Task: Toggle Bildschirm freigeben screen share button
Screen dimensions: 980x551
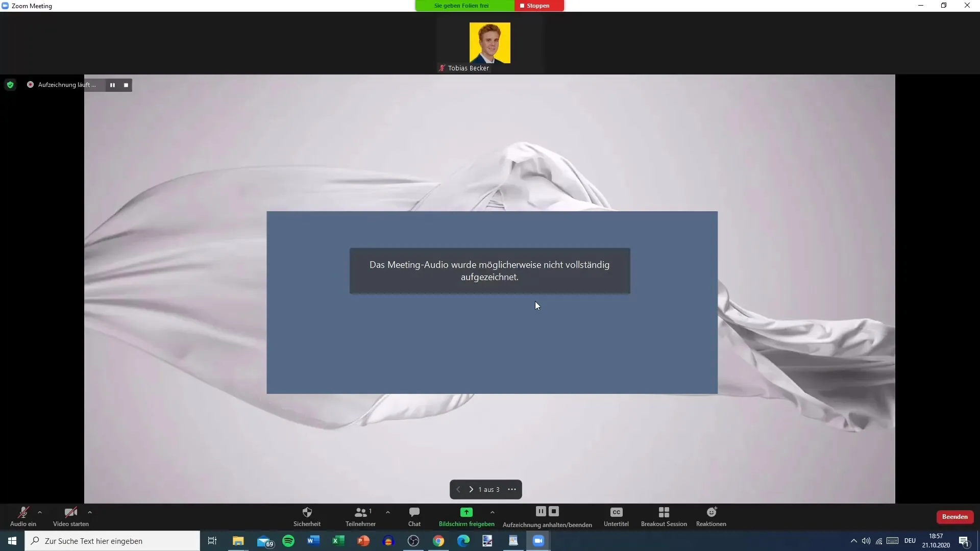Action: [x=467, y=516]
